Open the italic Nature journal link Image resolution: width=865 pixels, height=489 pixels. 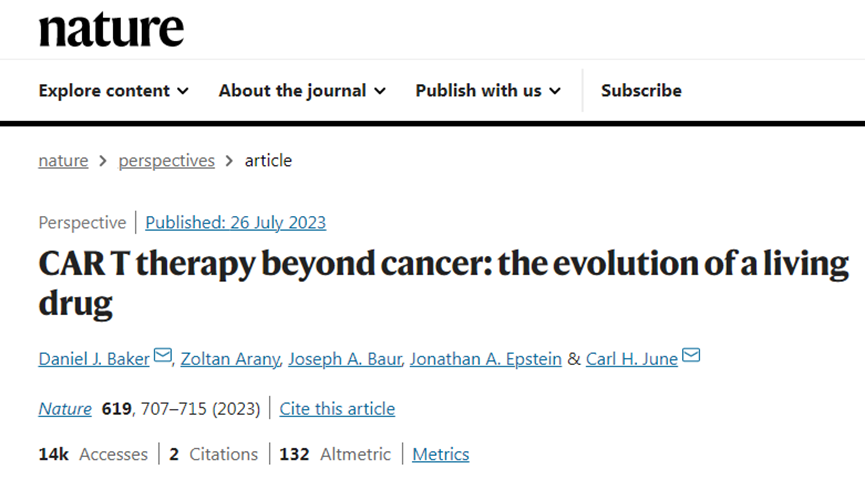[x=65, y=408]
